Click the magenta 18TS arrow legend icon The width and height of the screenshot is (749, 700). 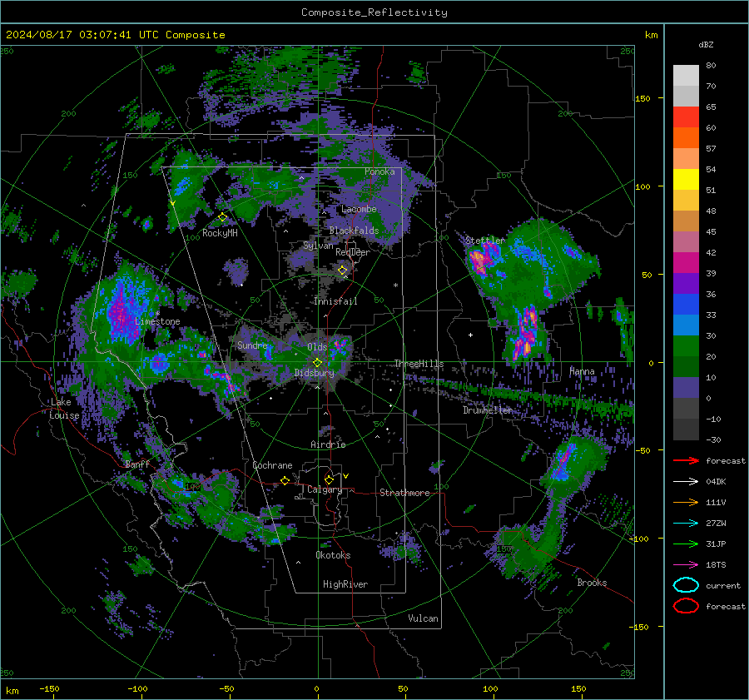[686, 564]
